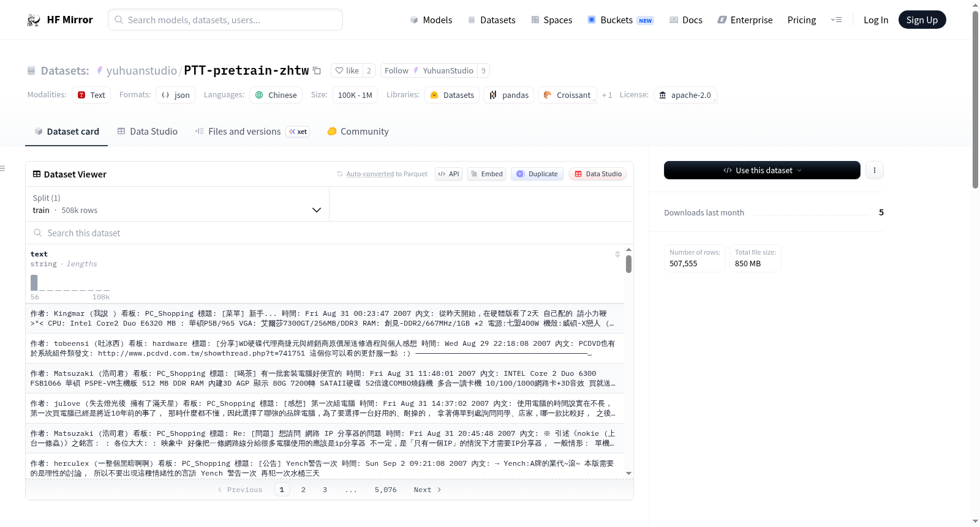Click the follower count 9
Screen dimensions: 980x527
tap(483, 70)
